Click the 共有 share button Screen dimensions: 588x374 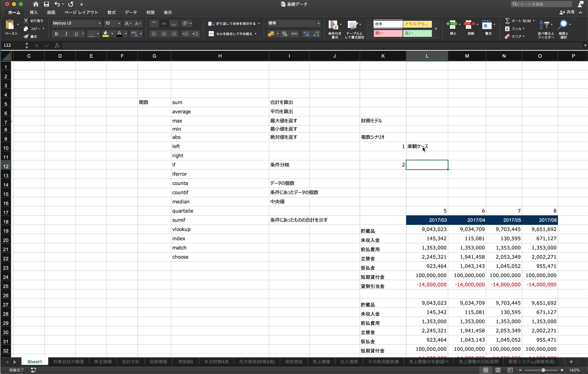pos(567,12)
